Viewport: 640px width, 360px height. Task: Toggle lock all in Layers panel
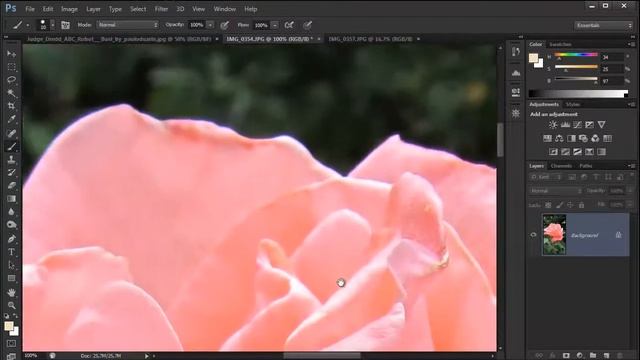click(581, 205)
